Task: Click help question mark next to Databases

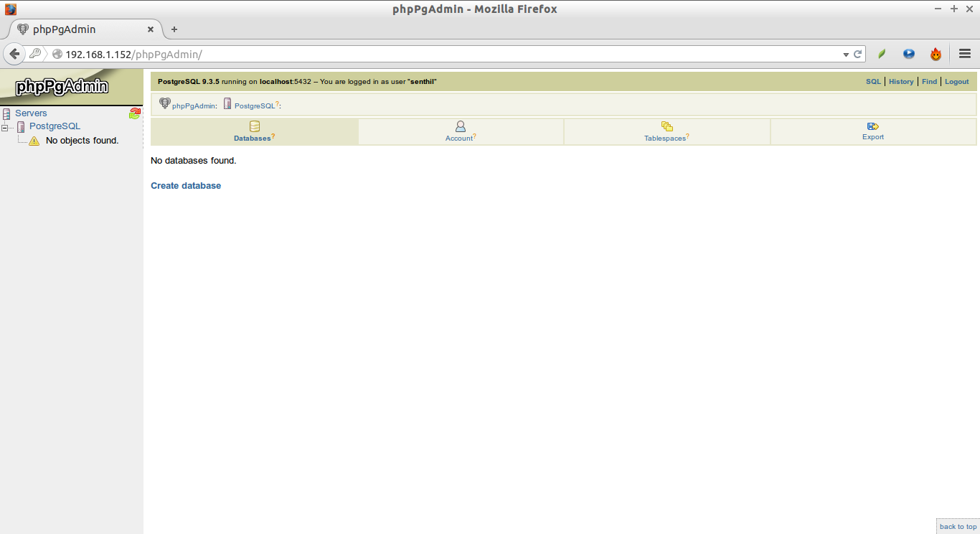Action: tap(273, 136)
